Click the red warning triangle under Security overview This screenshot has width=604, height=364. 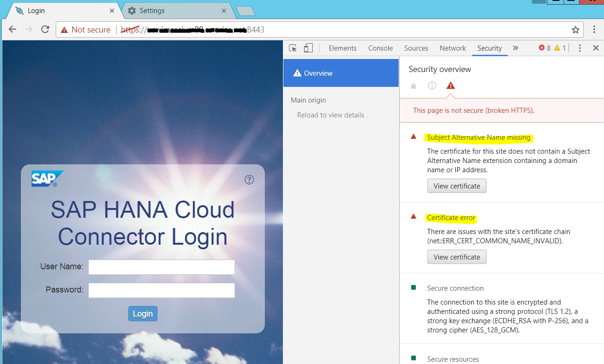pos(451,85)
